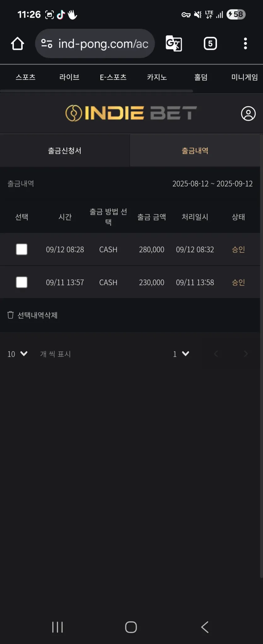This screenshot has width=263, height=644.
Task: Tap the Android back navigation arrow
Action: point(205,627)
